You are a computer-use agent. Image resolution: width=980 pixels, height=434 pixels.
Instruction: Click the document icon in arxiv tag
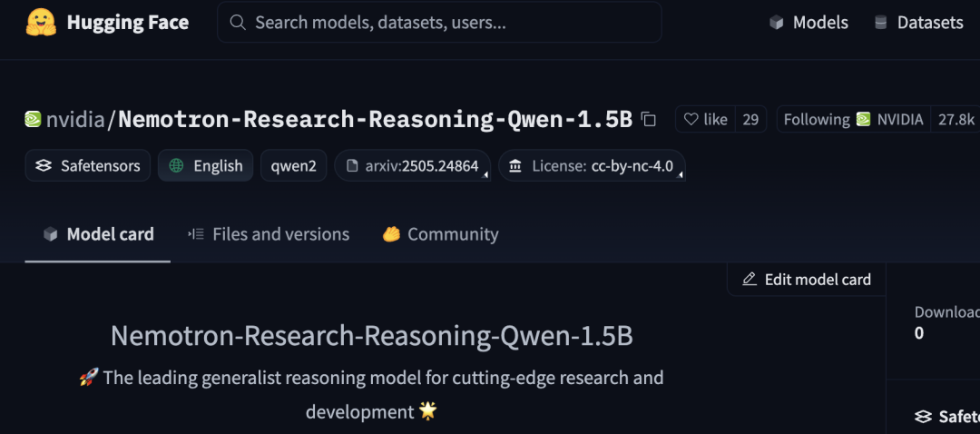(352, 166)
